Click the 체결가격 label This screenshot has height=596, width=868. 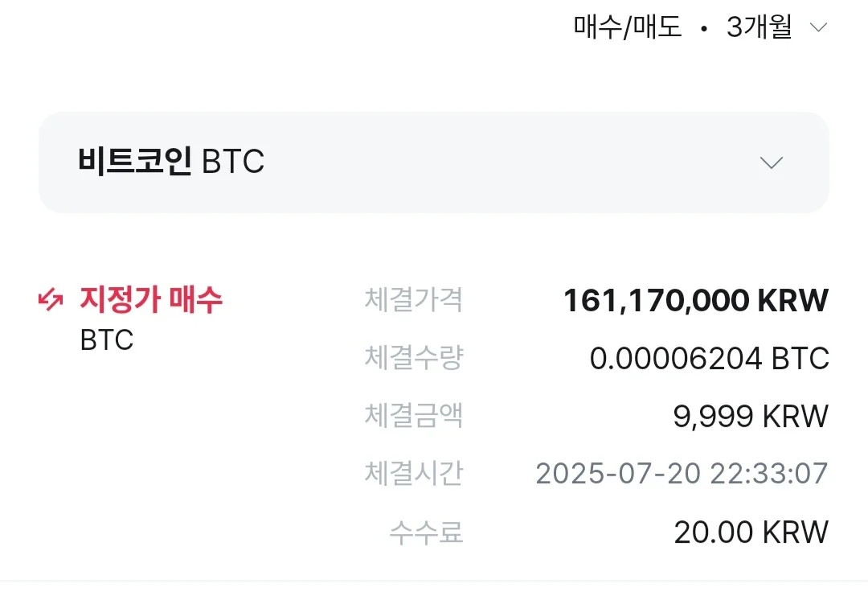(413, 300)
